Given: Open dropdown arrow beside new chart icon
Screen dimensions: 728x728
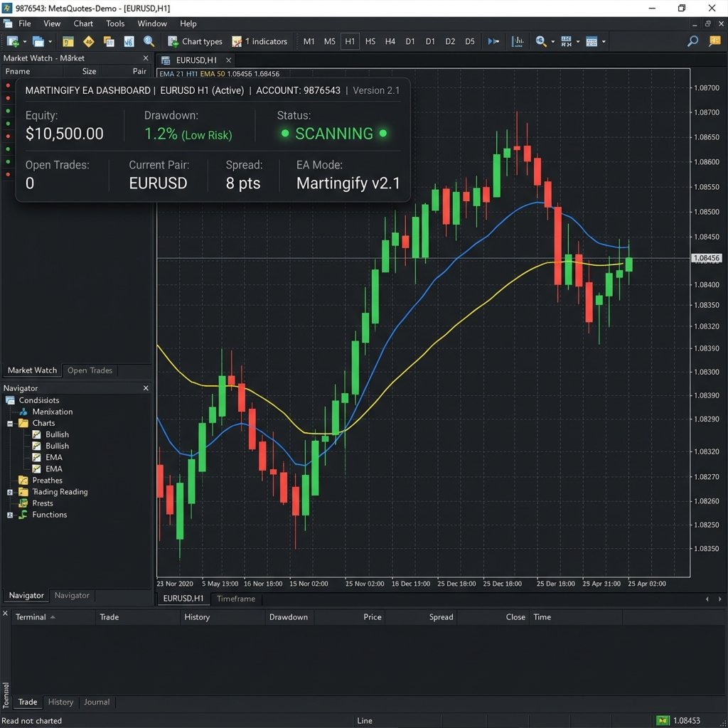Looking at the screenshot, I should tap(25, 41).
